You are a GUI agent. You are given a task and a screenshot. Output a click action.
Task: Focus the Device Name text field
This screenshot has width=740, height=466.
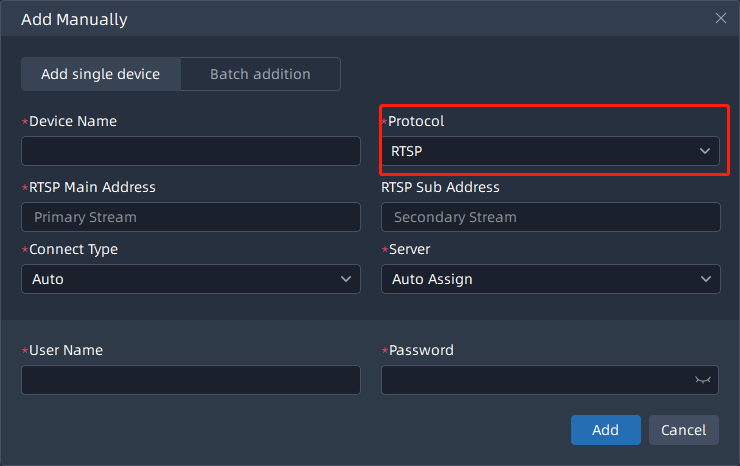point(190,151)
